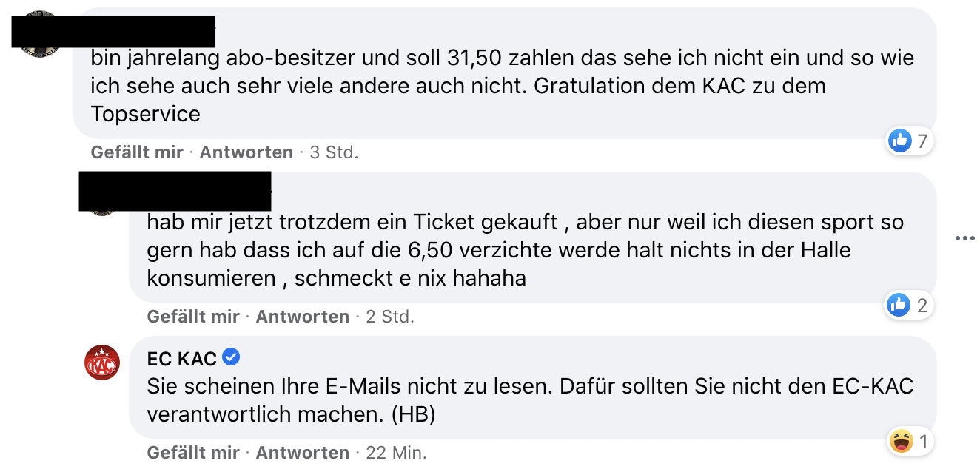Click the like reaction icon showing 2

click(x=899, y=305)
